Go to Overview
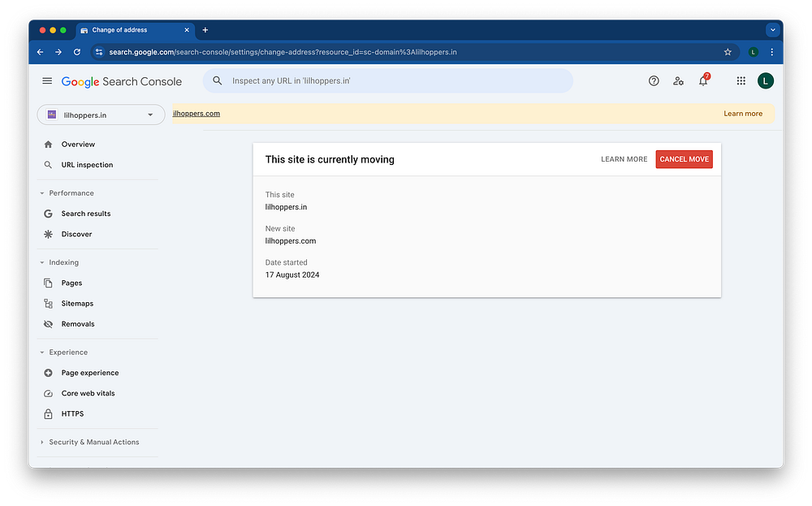The height and width of the screenshot is (506, 812). tap(78, 145)
